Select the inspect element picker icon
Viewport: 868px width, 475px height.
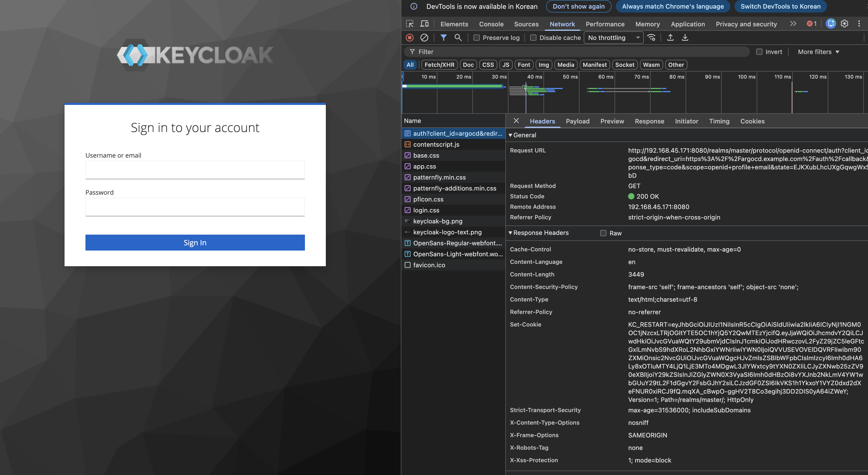410,24
